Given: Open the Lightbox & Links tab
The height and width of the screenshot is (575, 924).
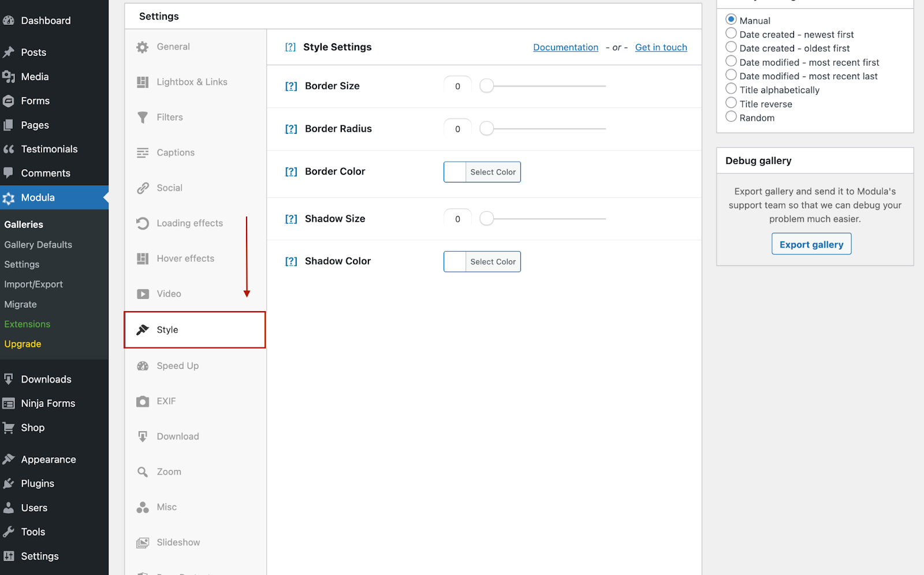Looking at the screenshot, I should pos(195,82).
